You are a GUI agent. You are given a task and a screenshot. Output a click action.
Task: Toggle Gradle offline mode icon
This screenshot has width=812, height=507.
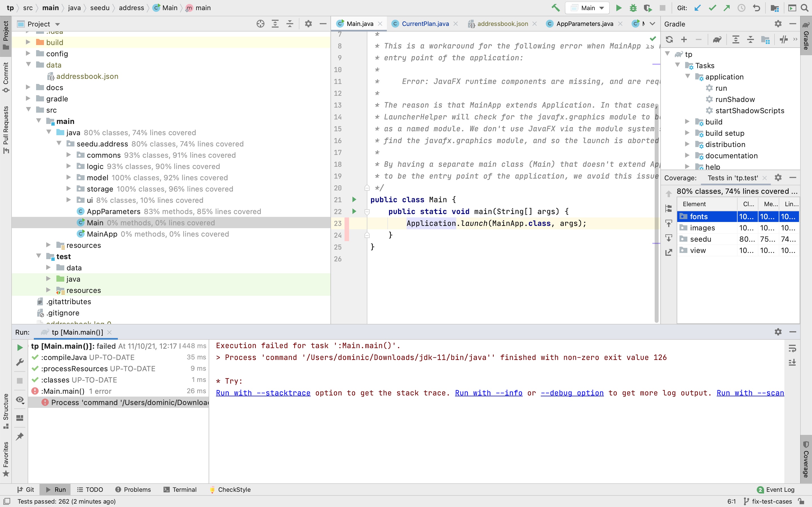784,39
